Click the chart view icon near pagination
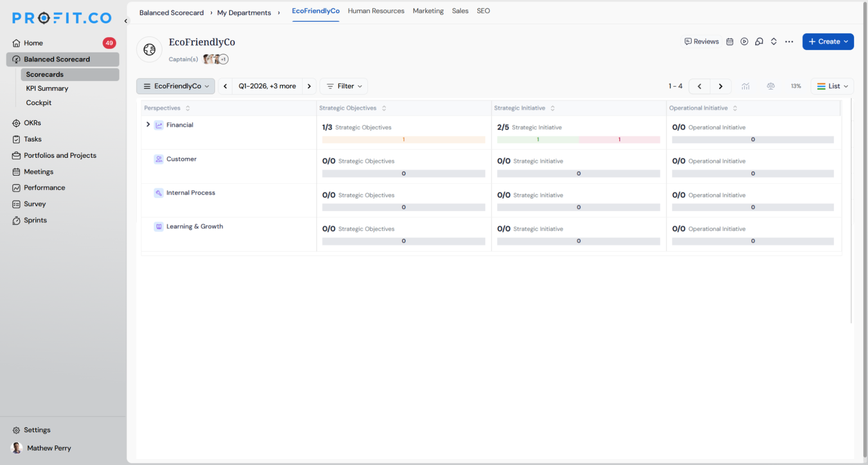 coord(746,86)
